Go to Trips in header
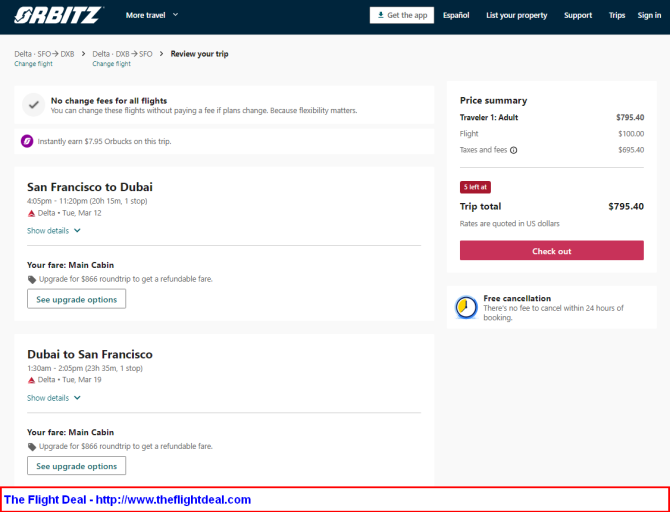Screen dimensions: 670x512 tap(617, 15)
